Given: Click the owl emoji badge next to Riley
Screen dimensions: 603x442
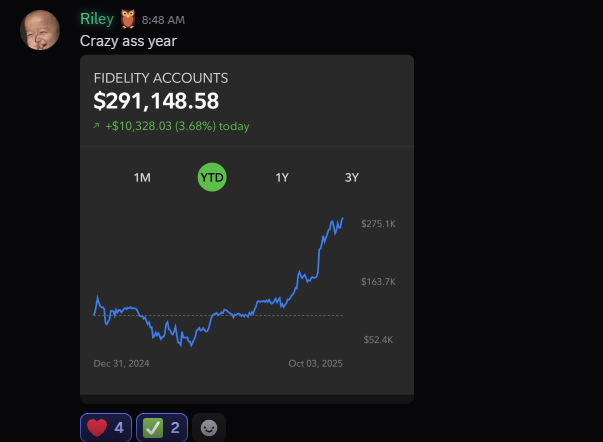Looking at the screenshot, I should pyautogui.click(x=128, y=19).
